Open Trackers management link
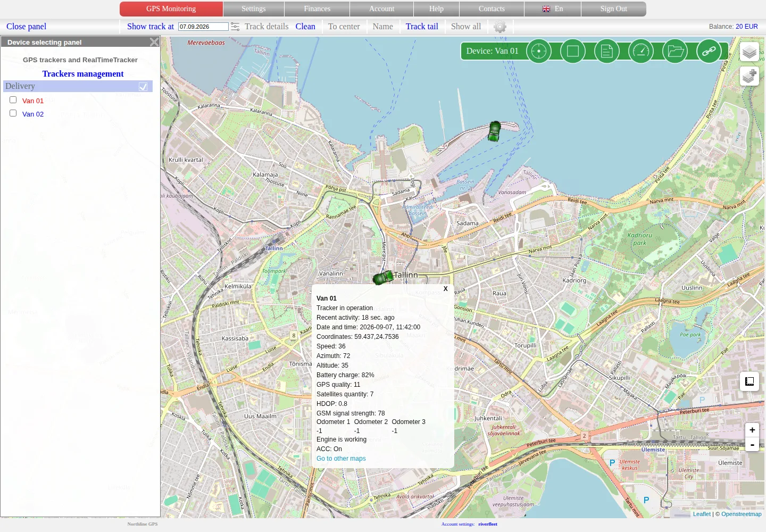 [83, 74]
